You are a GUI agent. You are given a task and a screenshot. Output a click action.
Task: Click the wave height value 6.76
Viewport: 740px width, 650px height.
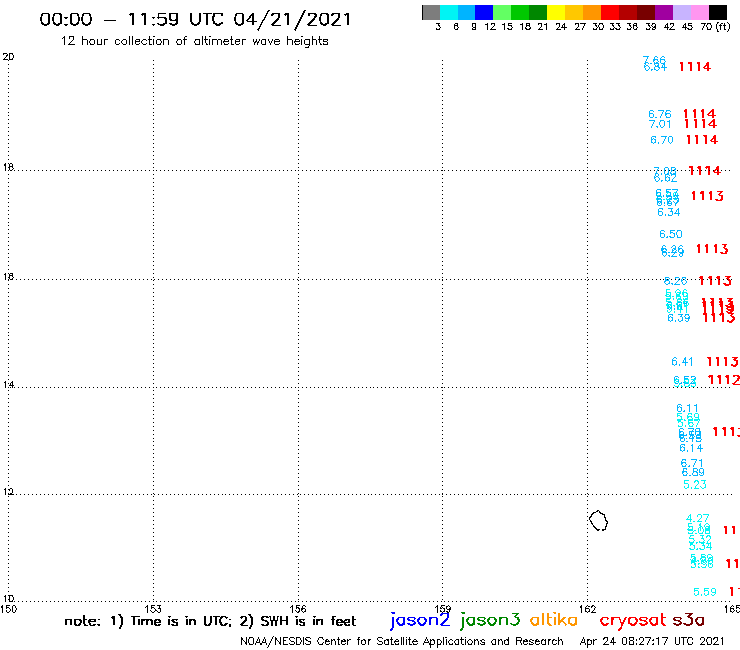pyautogui.click(x=659, y=114)
